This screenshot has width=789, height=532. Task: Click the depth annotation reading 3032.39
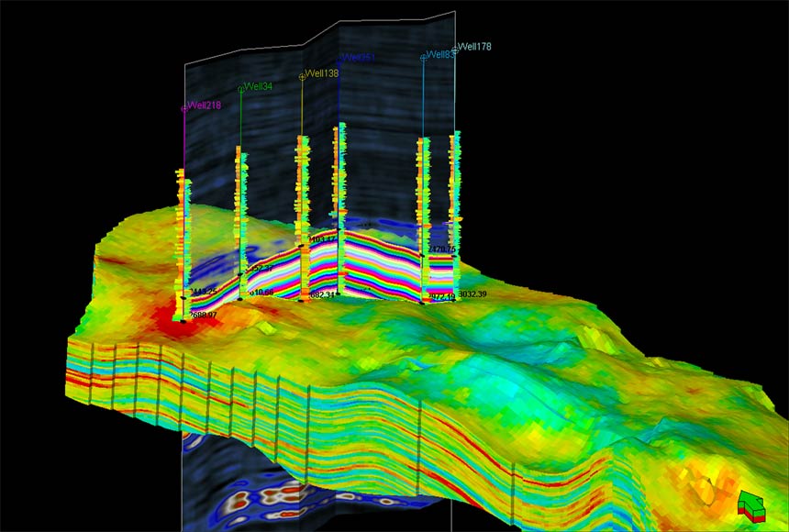472,295
